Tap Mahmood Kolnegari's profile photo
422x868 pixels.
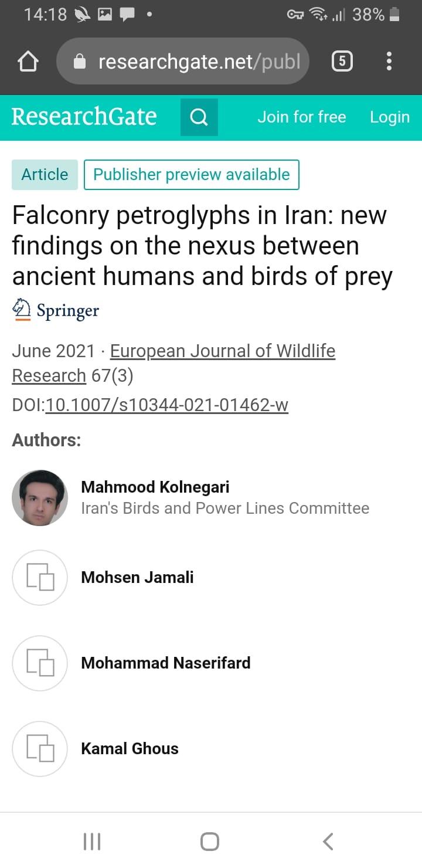pyautogui.click(x=40, y=497)
